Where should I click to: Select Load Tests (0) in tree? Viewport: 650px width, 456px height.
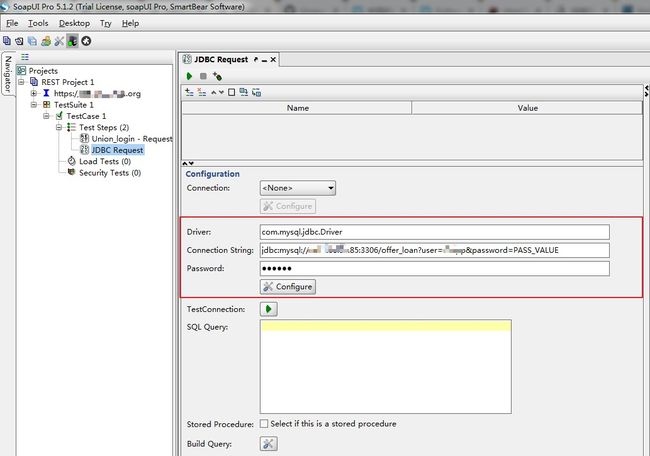click(105, 161)
